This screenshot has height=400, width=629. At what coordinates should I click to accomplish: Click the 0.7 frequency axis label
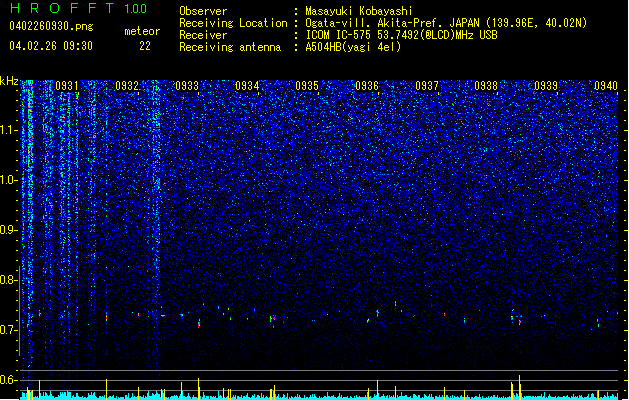coord(8,330)
